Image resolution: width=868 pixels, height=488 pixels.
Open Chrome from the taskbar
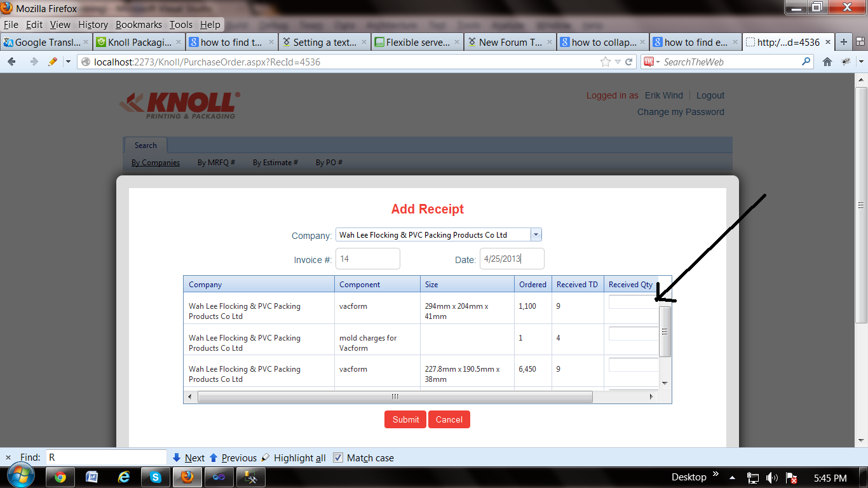[60, 477]
